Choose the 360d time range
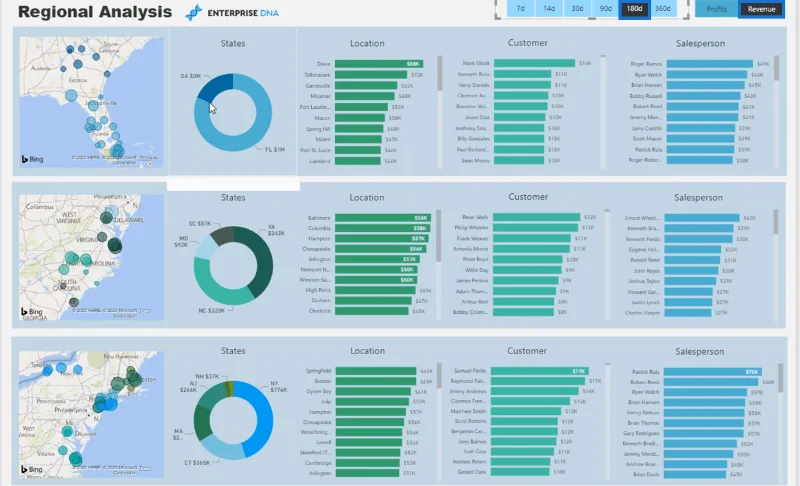 (663, 9)
